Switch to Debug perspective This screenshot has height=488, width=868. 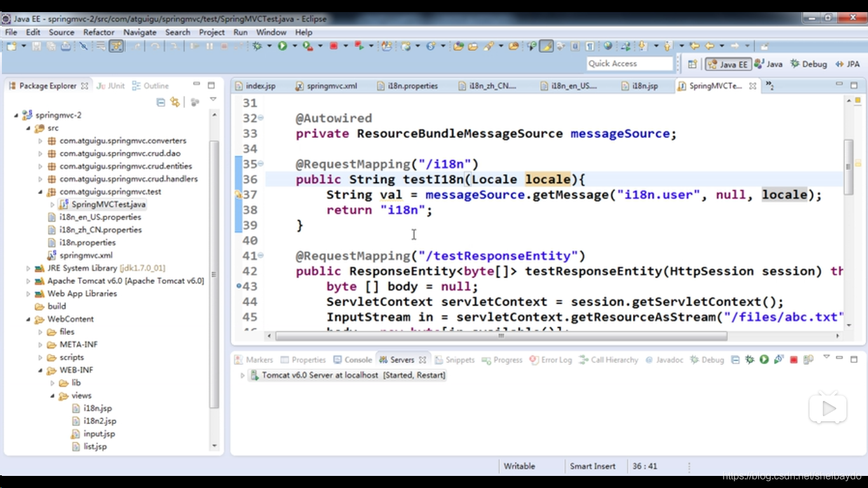[x=808, y=64]
